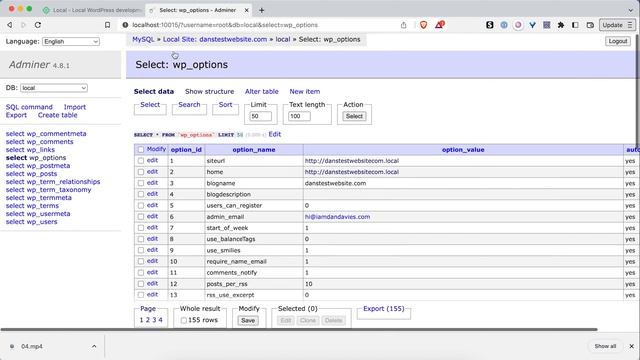The height and width of the screenshot is (360, 640).
Task: Click the local database breadcrumb link
Action: (283, 40)
